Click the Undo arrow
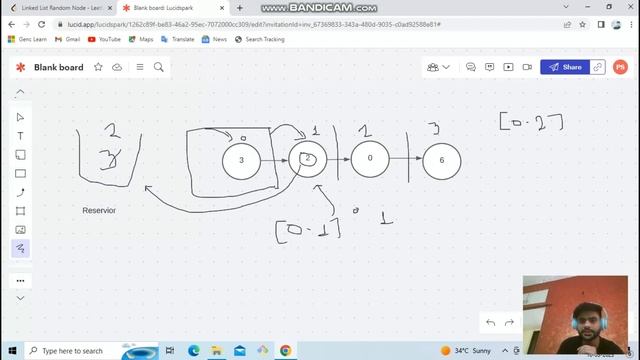This screenshot has height=360, width=640. tap(491, 323)
